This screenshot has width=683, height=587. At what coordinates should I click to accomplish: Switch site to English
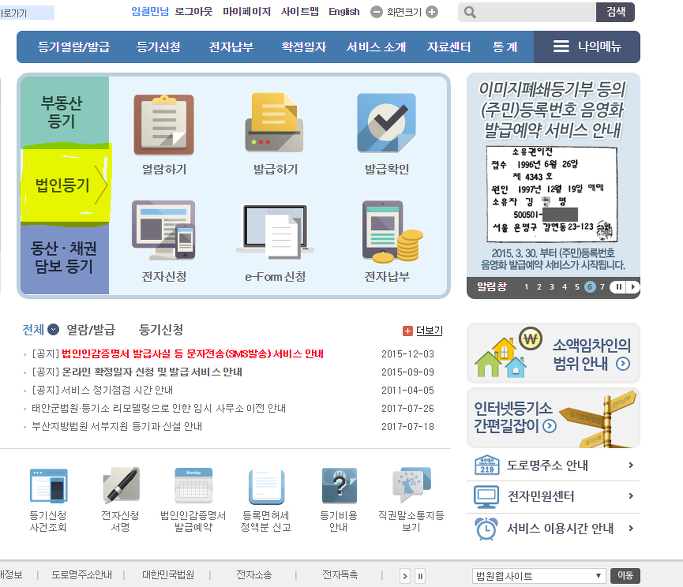click(344, 12)
